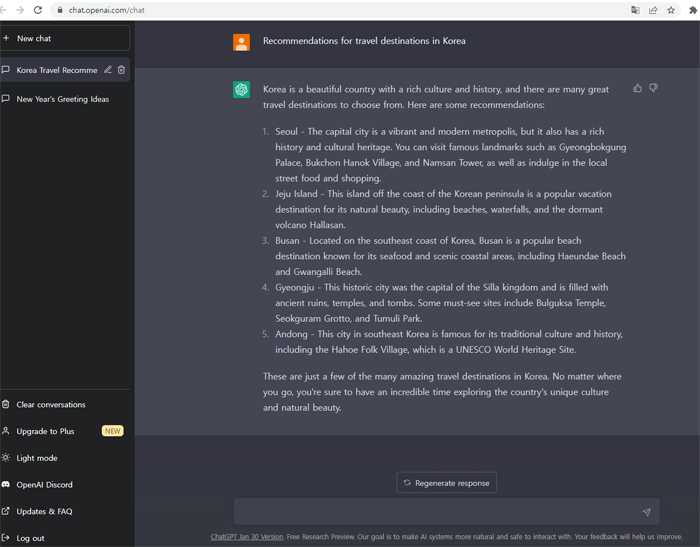Click the green ChatGPT logo avatar
Screen dimensions: 700x547
click(x=242, y=89)
